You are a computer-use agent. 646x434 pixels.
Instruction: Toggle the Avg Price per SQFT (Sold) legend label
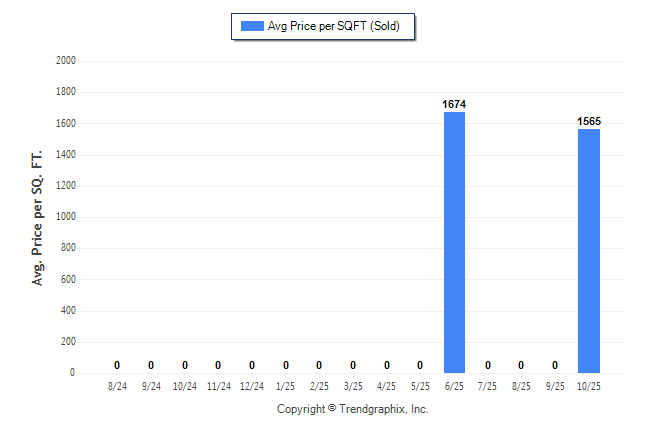pos(333,26)
